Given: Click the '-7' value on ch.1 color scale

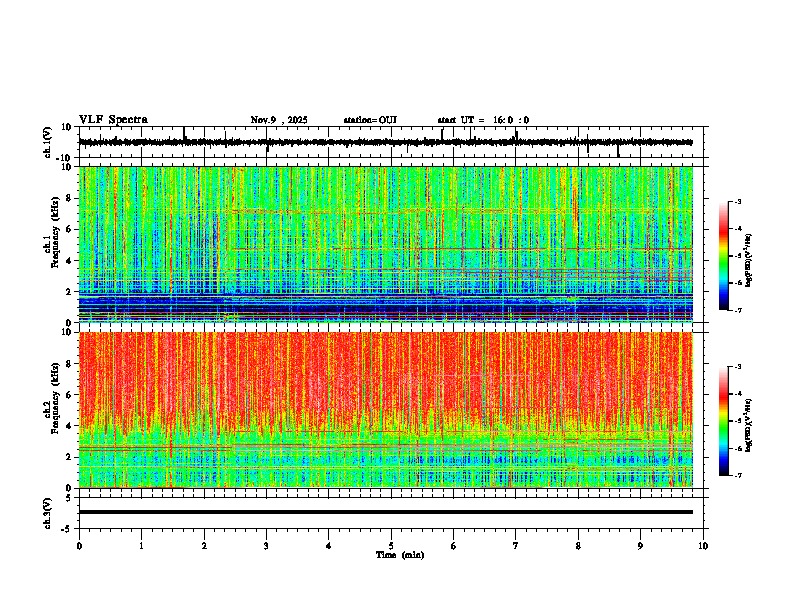Looking at the screenshot, I should pyautogui.click(x=737, y=310).
